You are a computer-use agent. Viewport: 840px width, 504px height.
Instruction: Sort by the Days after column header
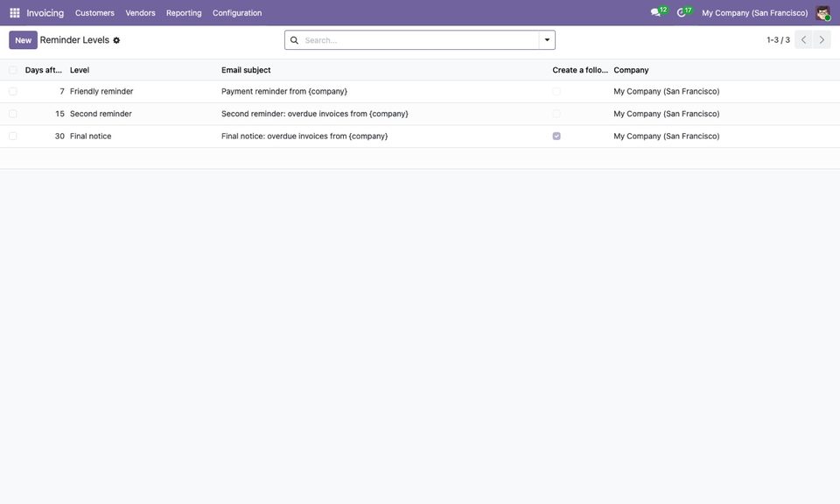point(44,70)
